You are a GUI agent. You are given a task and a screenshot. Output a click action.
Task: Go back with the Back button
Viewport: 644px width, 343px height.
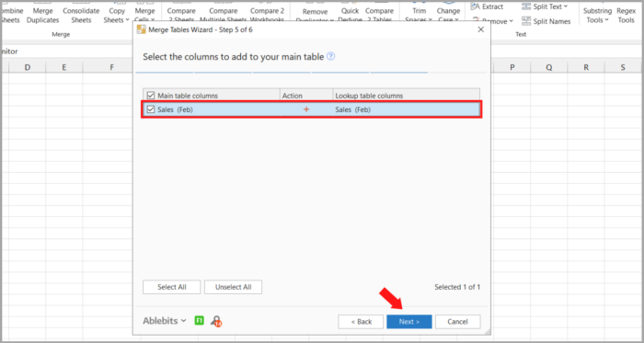pyautogui.click(x=361, y=322)
